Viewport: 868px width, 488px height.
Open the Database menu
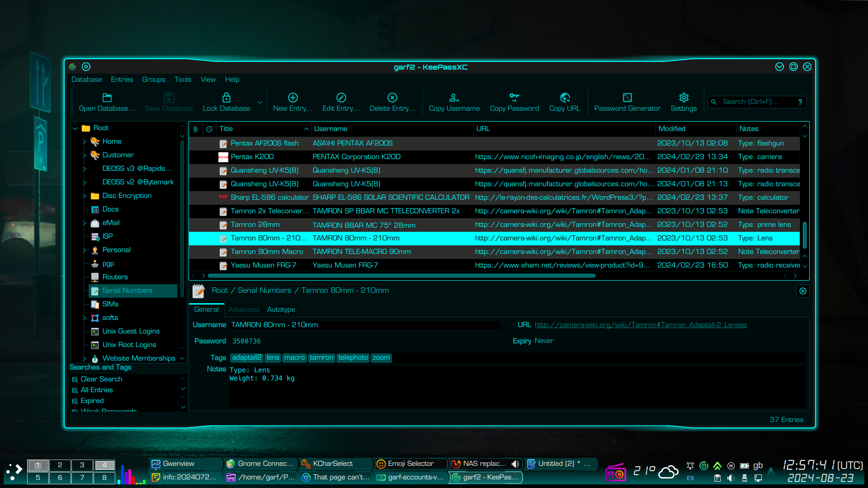click(x=86, y=80)
